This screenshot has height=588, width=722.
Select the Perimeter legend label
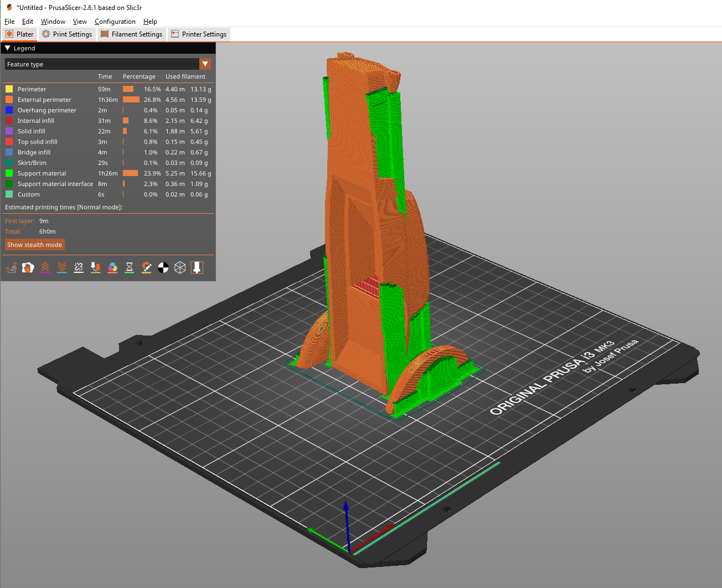pyautogui.click(x=32, y=89)
